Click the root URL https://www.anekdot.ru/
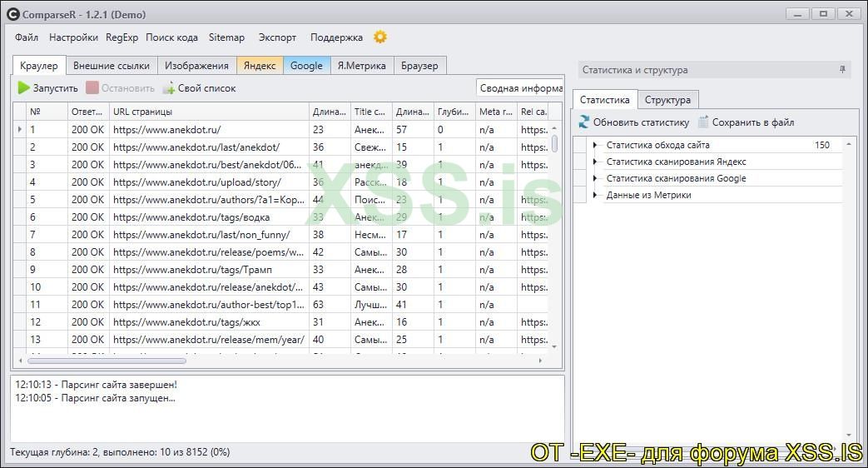Viewport: 868px width, 468px height. coord(166,130)
